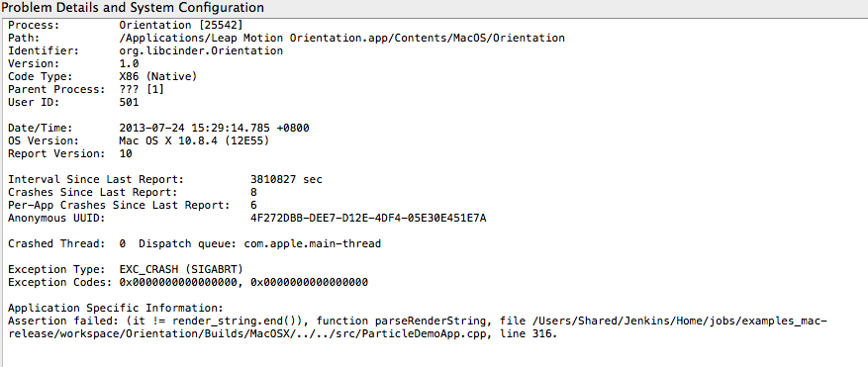Click the Version value '1.0'

coord(129,63)
